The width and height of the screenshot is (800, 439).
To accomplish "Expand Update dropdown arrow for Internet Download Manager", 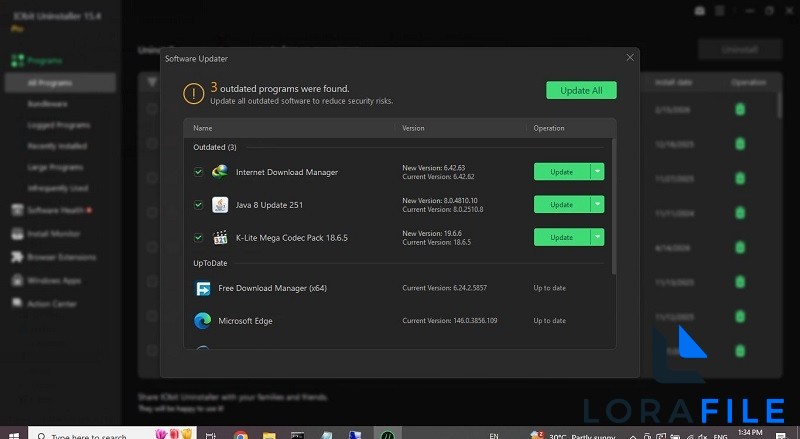I will click(597, 172).
